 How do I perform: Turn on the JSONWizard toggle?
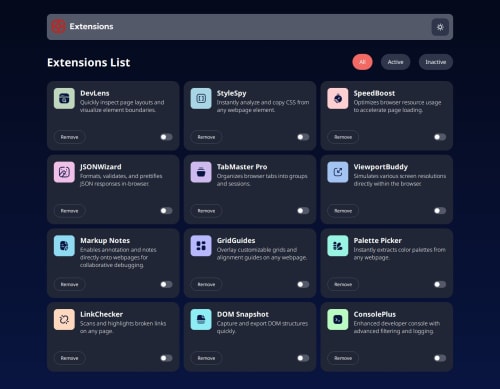(166, 211)
